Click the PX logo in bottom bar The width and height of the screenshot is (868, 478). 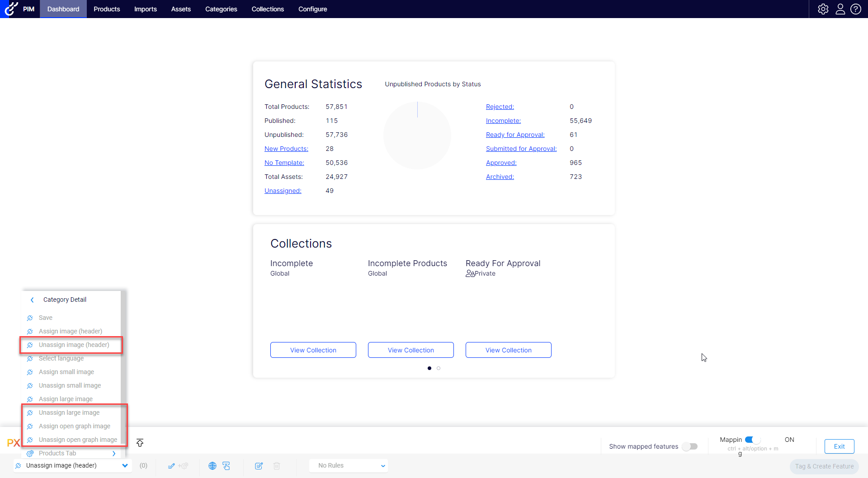pyautogui.click(x=13, y=443)
